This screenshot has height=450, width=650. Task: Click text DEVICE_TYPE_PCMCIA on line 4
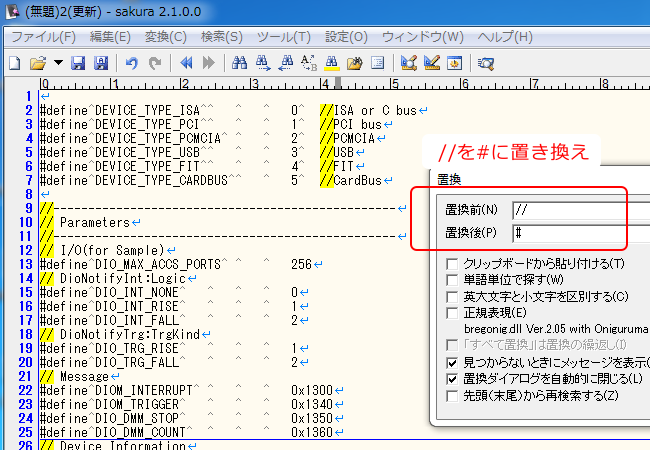pos(158,138)
